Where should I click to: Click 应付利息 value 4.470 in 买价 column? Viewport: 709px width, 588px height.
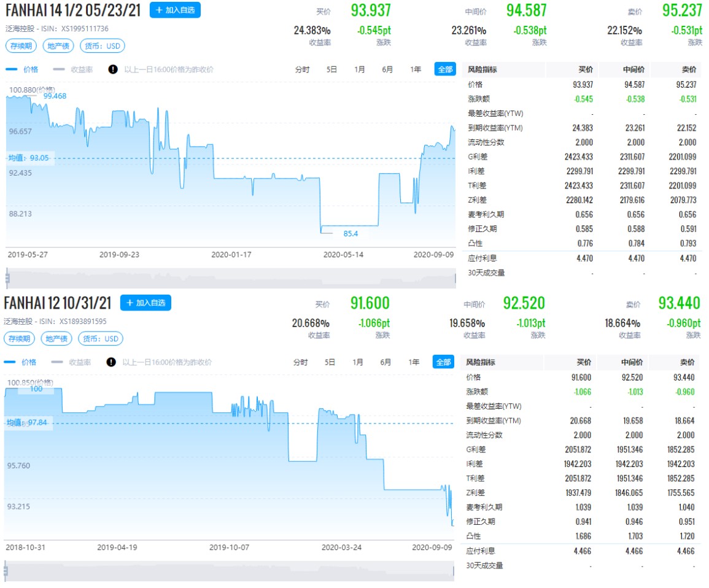tap(584, 258)
